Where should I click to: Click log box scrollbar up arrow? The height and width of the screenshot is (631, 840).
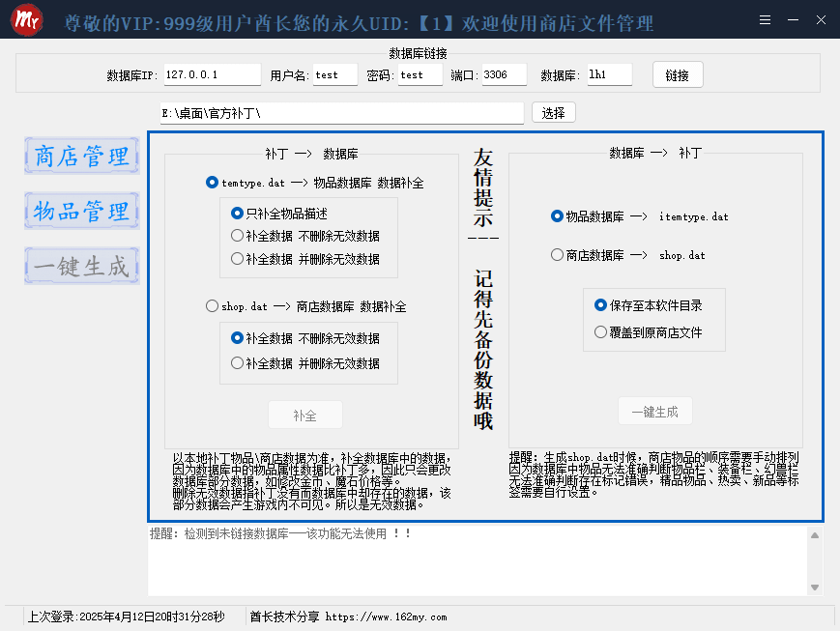click(815, 534)
